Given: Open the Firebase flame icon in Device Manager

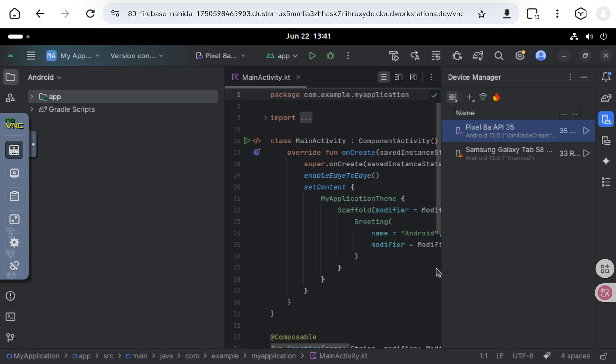Looking at the screenshot, I should point(496,97).
